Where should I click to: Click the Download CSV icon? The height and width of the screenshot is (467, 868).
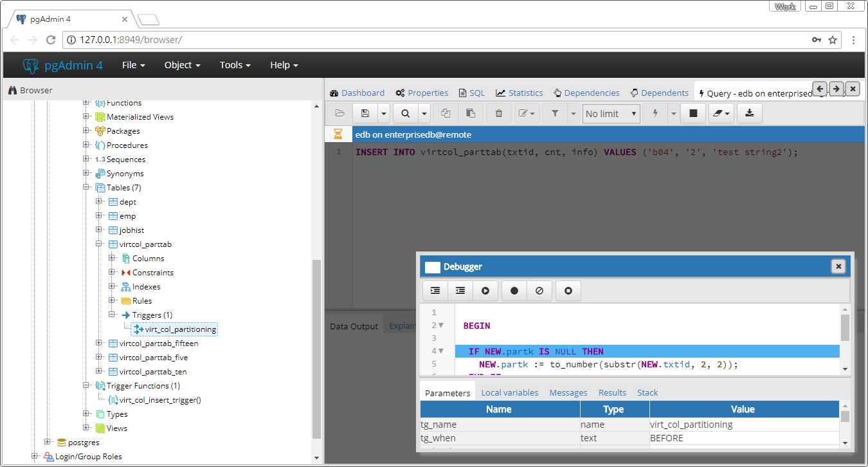pos(749,113)
